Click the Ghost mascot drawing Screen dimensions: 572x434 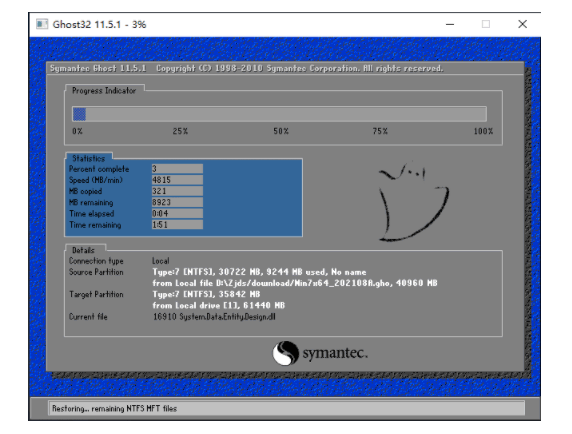tap(413, 202)
